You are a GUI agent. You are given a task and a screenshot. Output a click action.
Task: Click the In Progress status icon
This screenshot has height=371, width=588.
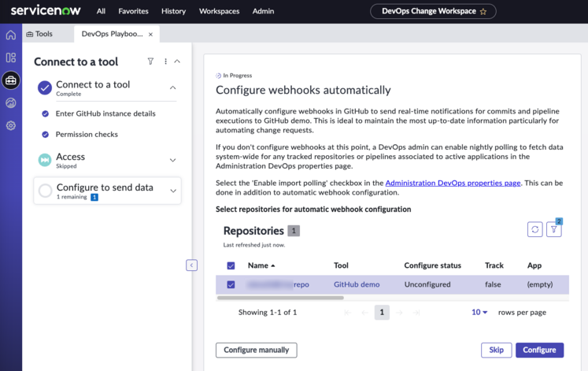pos(218,76)
